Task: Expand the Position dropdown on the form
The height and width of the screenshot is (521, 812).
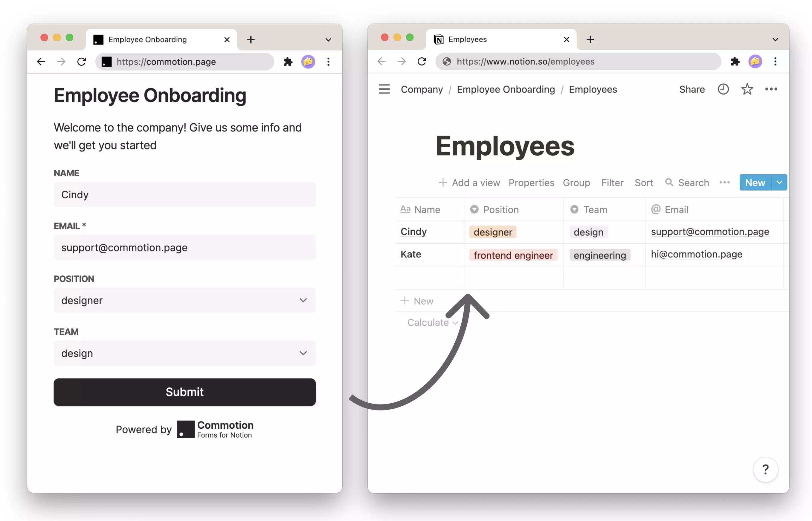Action: tap(303, 301)
